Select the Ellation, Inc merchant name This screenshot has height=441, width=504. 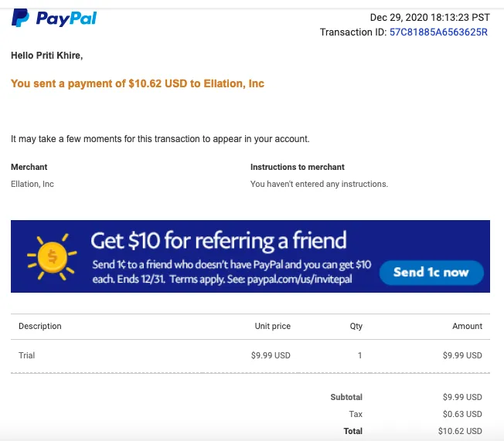[x=32, y=184]
